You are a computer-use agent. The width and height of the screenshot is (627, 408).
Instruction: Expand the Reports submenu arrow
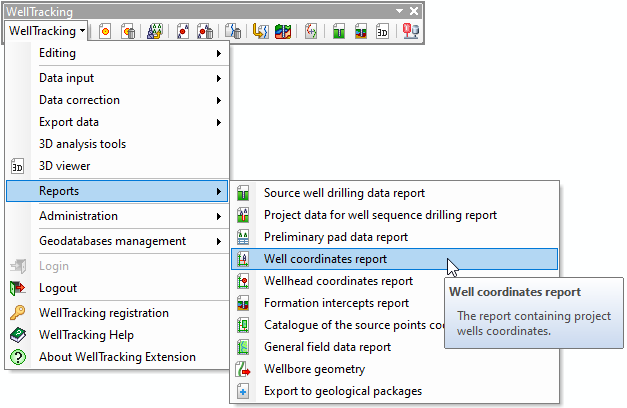click(x=219, y=192)
